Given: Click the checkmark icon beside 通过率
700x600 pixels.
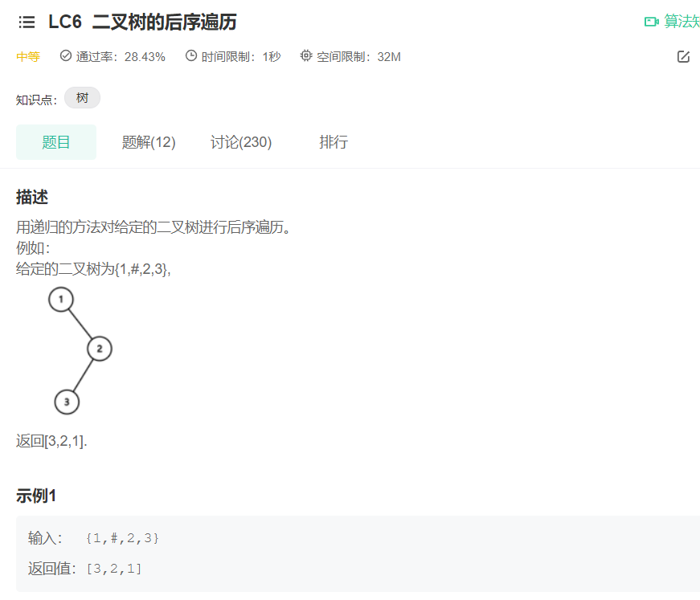Looking at the screenshot, I should pos(65,56).
